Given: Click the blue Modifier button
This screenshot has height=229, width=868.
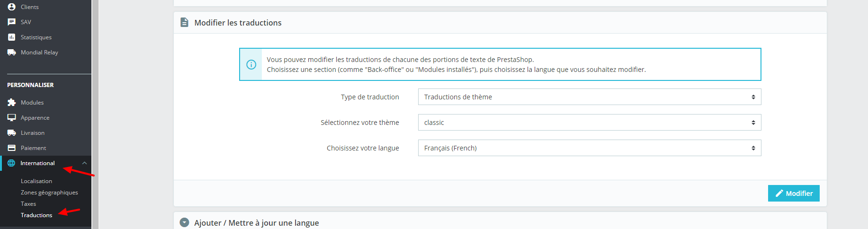Looking at the screenshot, I should (794, 193).
